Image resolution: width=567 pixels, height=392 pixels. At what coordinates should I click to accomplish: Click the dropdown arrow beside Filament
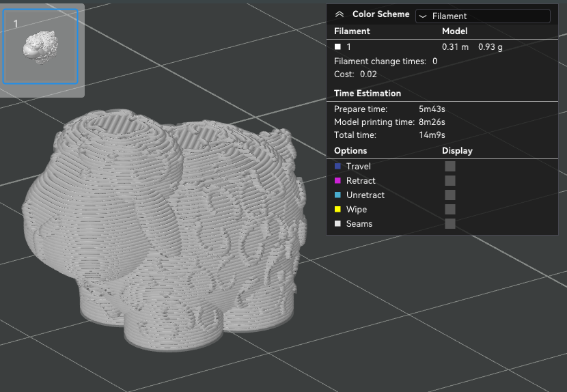coord(423,16)
